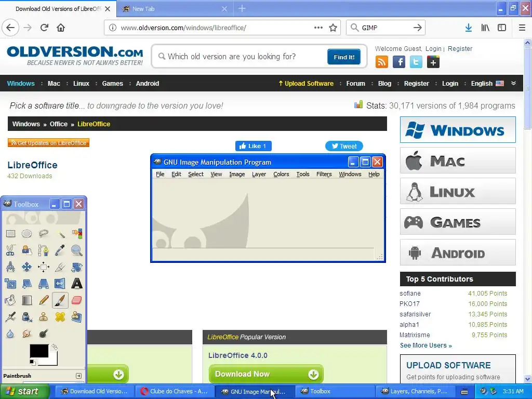Viewport: 532px width, 399px height.
Task: Select the Zoom magnifier tool
Action: (x=77, y=250)
